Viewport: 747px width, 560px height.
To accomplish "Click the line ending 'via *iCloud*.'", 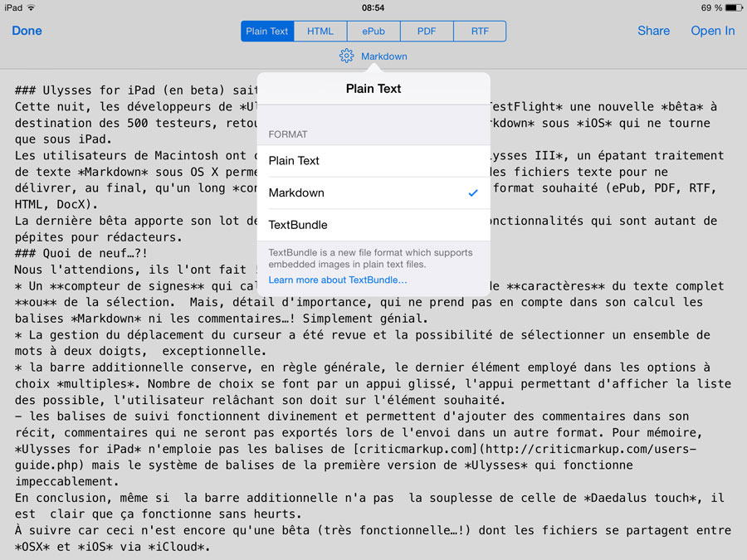I will point(112,547).
